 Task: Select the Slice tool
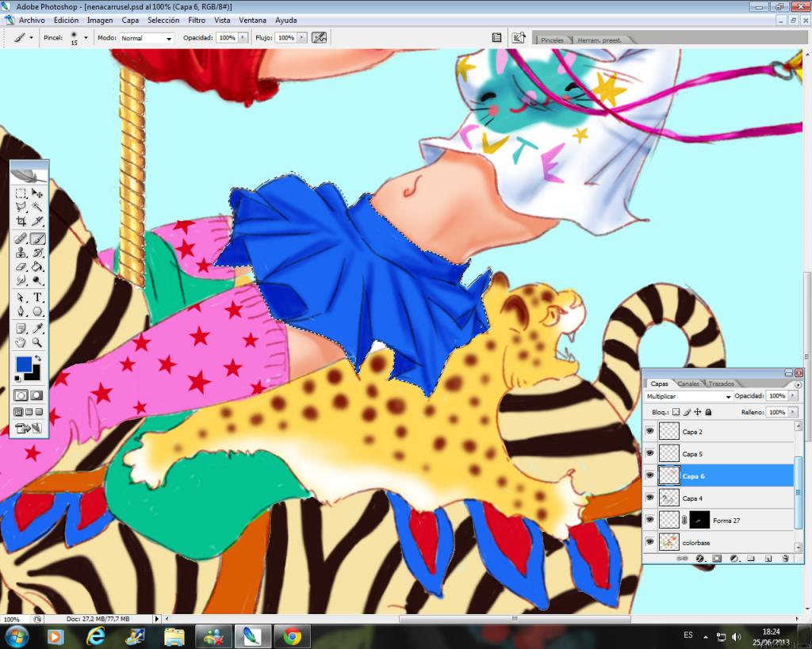pos(37,221)
